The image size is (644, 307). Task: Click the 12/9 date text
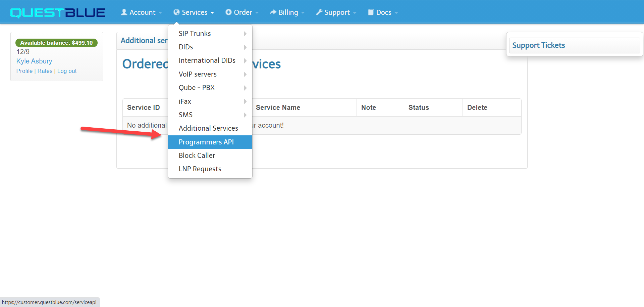(x=23, y=52)
